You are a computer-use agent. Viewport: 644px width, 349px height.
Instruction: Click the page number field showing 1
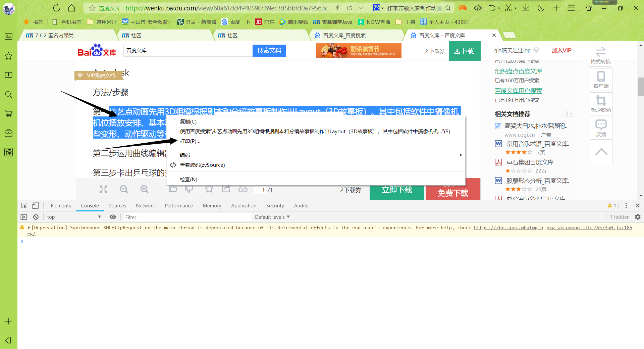pyautogui.click(x=260, y=190)
